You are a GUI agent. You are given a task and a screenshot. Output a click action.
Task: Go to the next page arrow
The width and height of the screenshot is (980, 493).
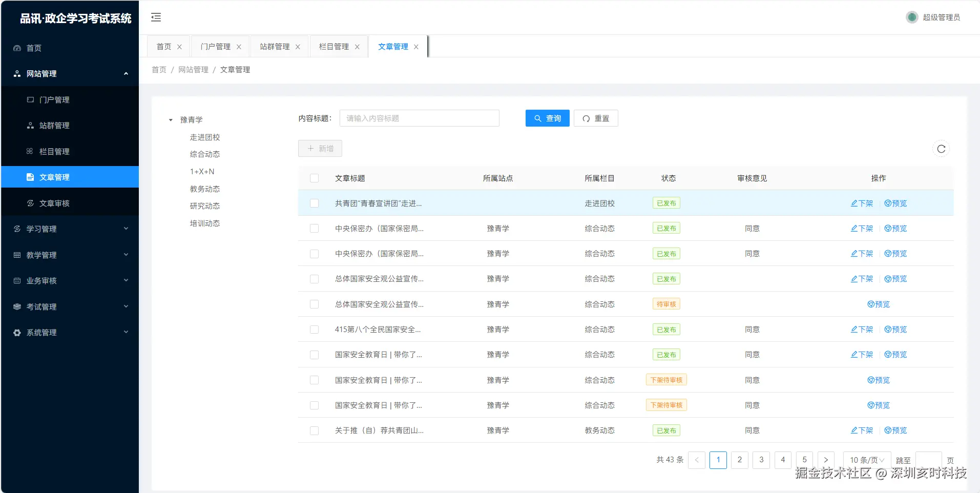coord(826,460)
